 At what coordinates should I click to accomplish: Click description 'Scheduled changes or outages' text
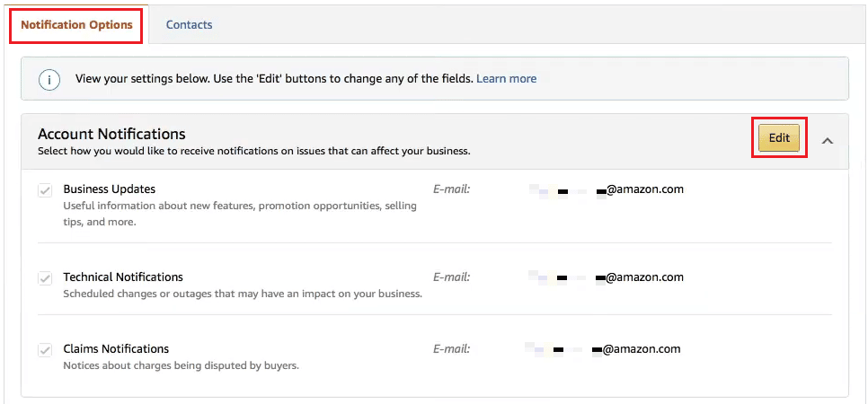[x=243, y=294]
